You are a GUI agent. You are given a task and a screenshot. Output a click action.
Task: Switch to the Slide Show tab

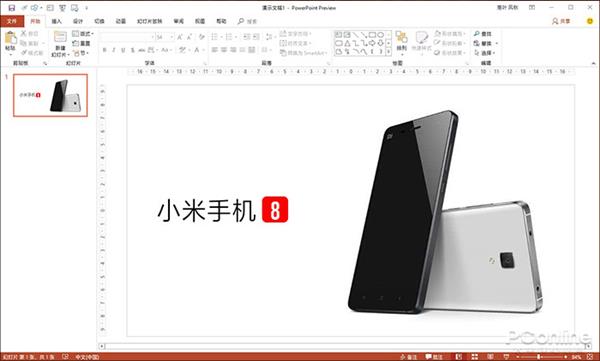point(150,21)
